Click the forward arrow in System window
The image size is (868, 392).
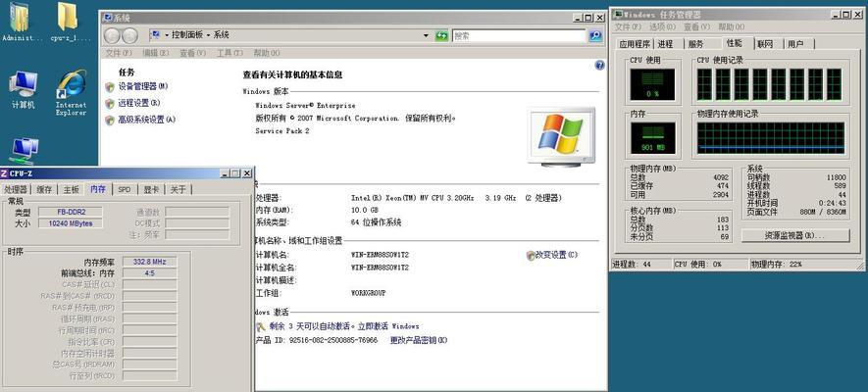129,36
